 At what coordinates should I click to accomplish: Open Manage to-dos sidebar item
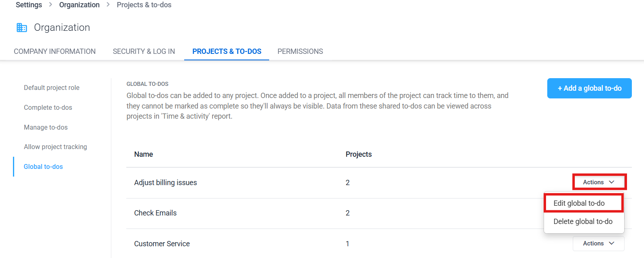click(46, 127)
